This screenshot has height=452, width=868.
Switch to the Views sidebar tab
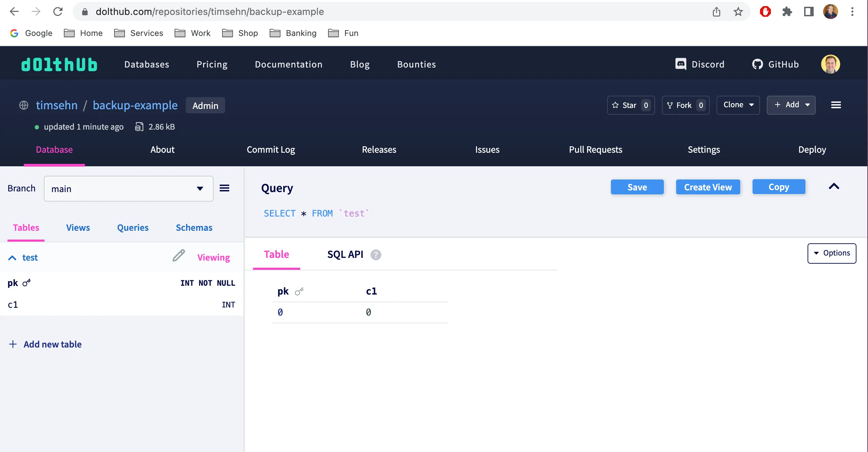point(78,228)
